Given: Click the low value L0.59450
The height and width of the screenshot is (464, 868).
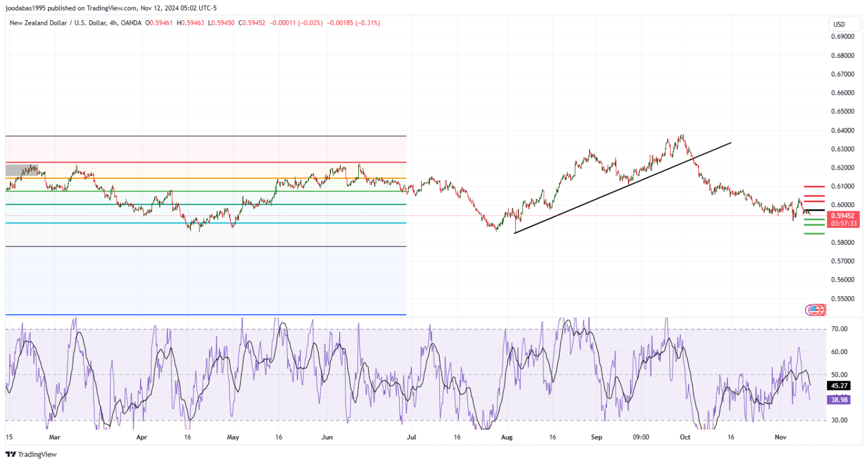Looking at the screenshot, I should point(222,23).
